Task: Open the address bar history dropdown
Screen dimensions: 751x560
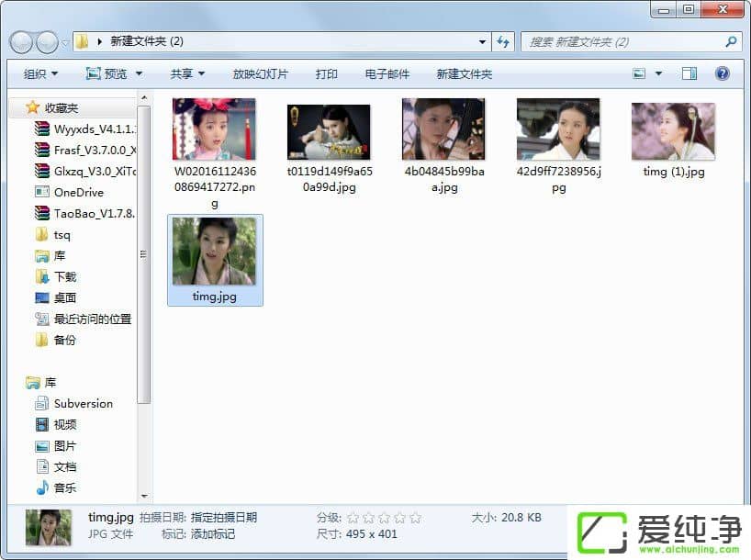Action: pos(483,41)
